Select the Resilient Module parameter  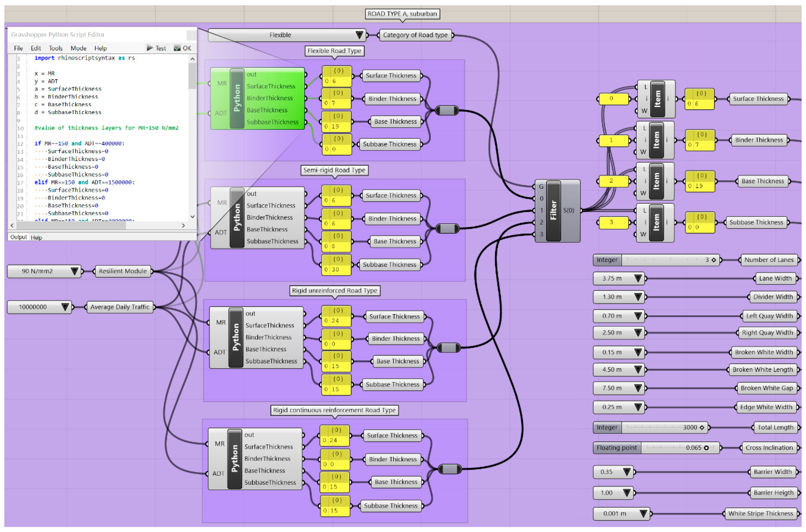[x=123, y=271]
